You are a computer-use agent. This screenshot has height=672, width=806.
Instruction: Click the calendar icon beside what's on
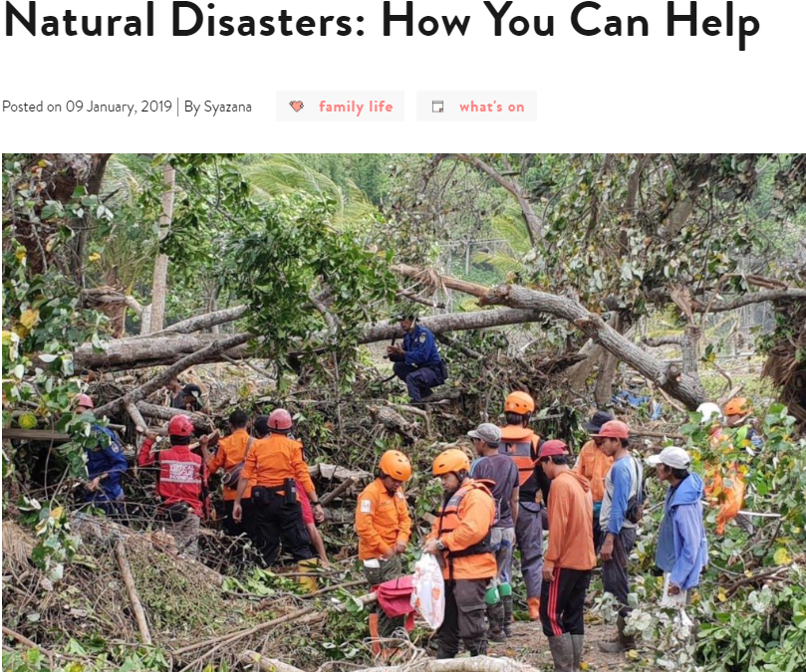[x=437, y=107]
